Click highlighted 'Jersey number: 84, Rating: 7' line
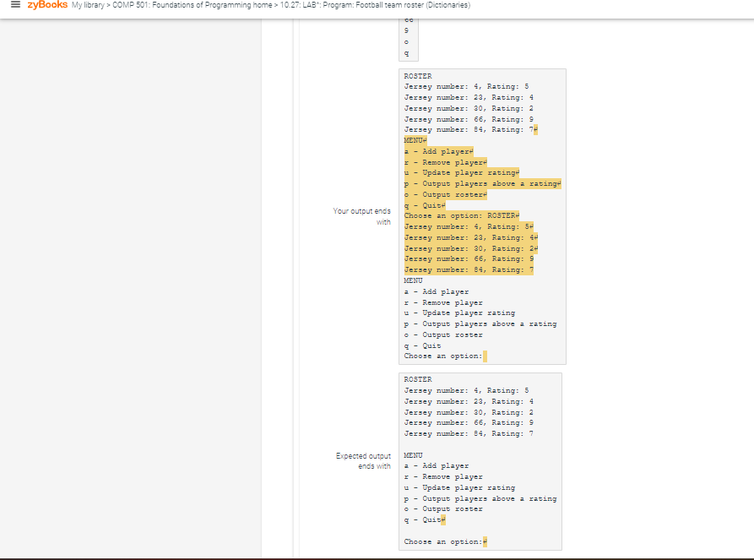 [467, 269]
